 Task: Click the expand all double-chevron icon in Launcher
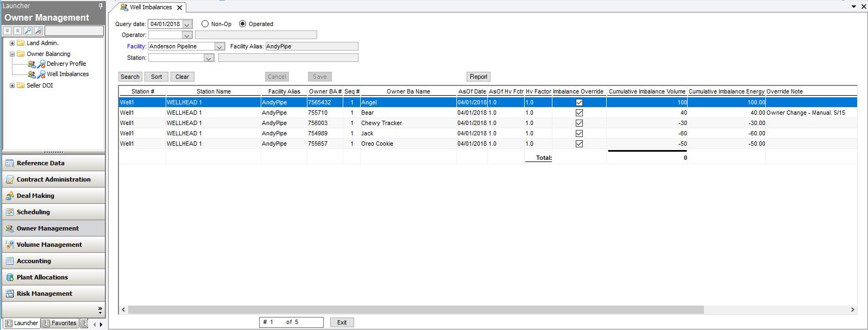(8, 31)
